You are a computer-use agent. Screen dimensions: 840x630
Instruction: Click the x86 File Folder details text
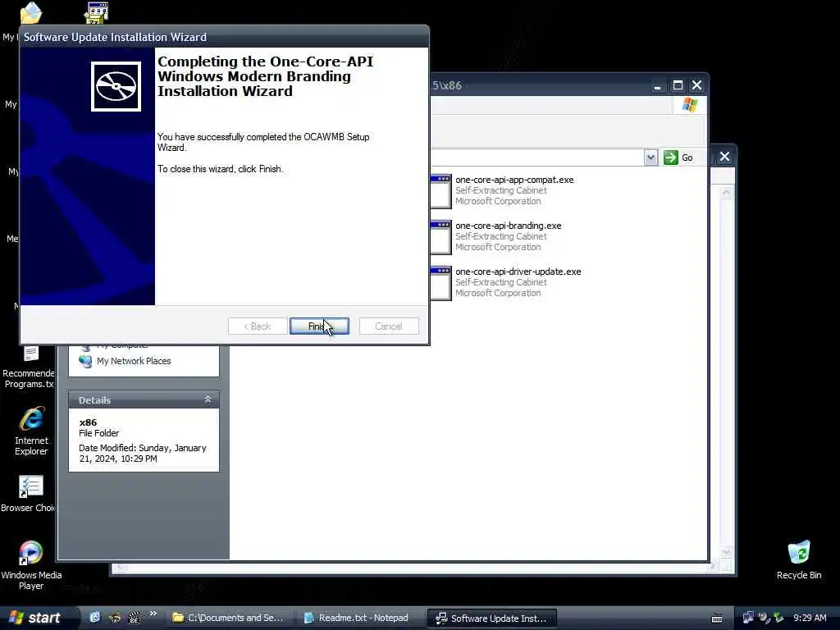point(99,427)
